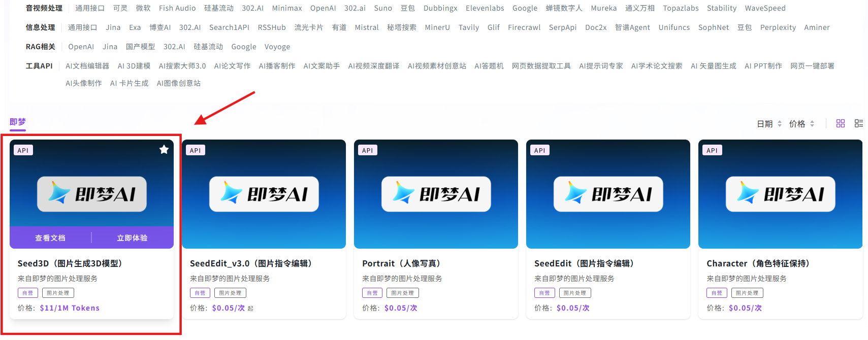This screenshot has width=868, height=340.
Task: Open the Character (角色特征保持) card thumbnail
Action: coord(780,194)
